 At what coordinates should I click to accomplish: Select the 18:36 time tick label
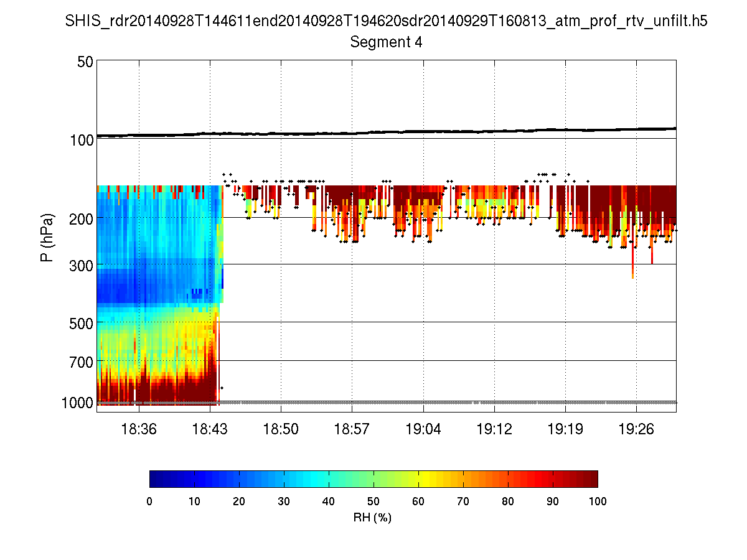[x=139, y=429]
